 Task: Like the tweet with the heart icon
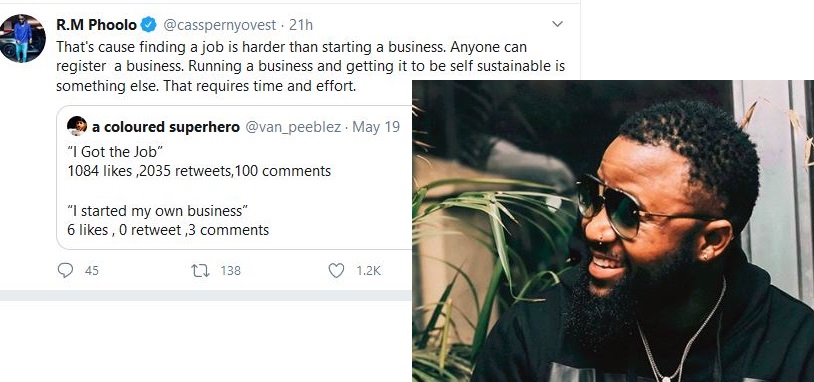pyautogui.click(x=336, y=270)
